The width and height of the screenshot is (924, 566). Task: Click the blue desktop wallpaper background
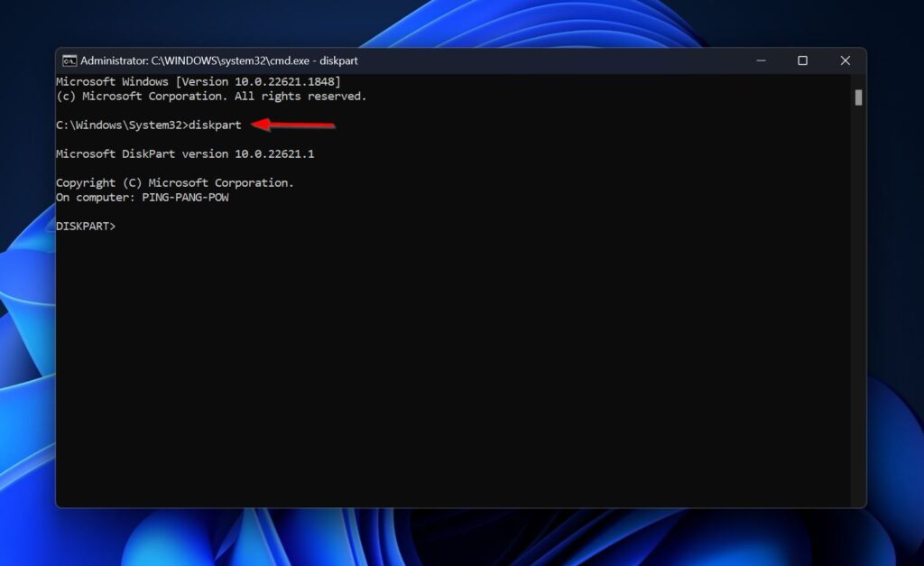click(893, 271)
